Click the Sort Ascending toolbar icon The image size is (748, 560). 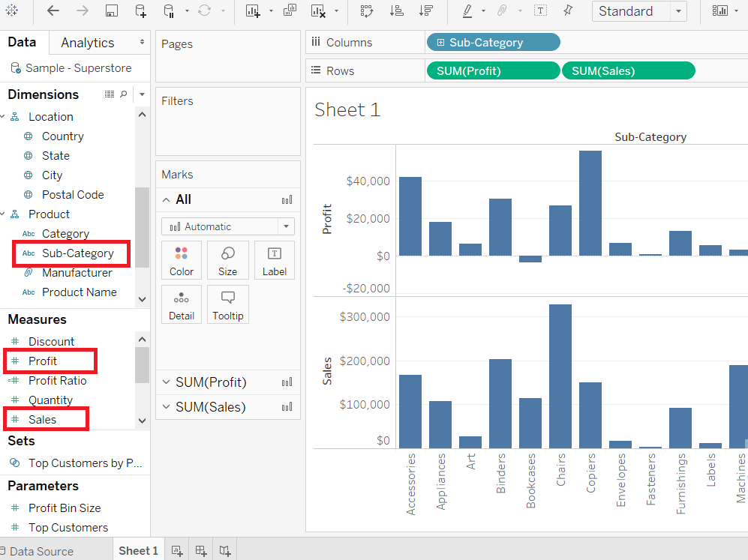[x=396, y=11]
